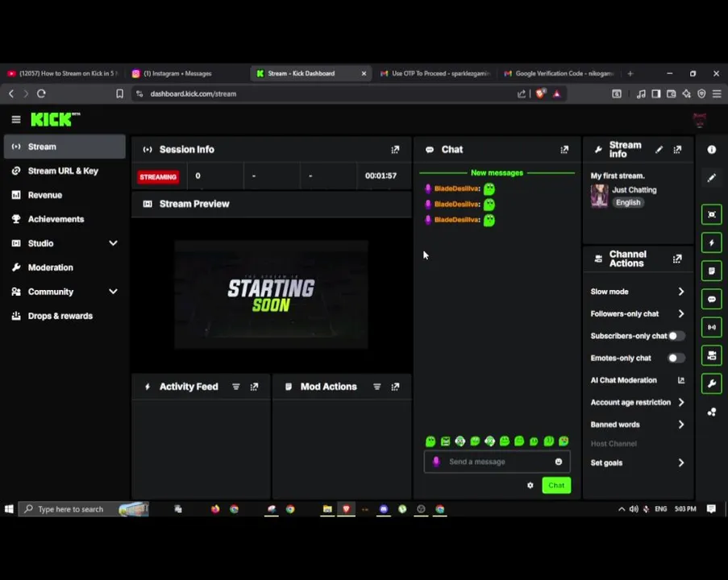Toggle the chat bubble icon in rail

coord(711,300)
